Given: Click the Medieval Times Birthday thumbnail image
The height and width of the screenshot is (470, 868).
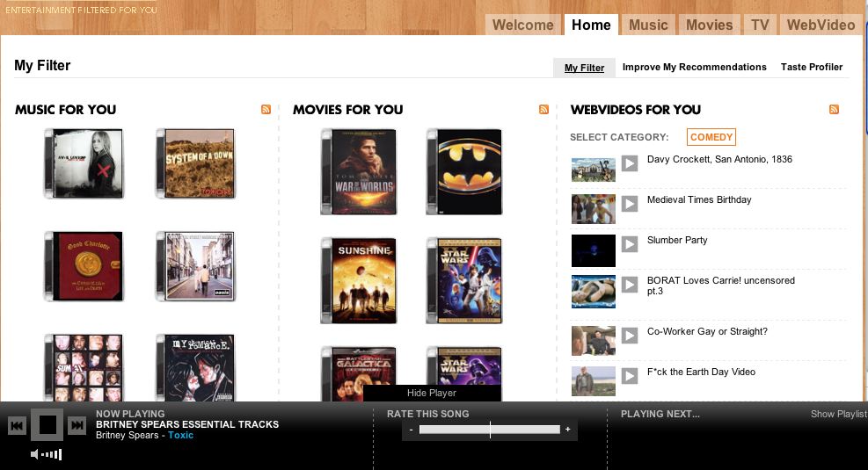Looking at the screenshot, I should (x=594, y=209).
